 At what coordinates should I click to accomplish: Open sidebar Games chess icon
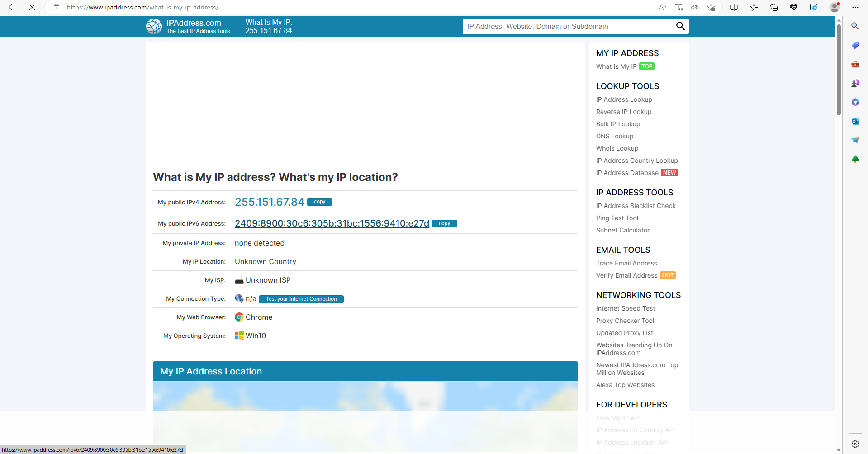(855, 83)
